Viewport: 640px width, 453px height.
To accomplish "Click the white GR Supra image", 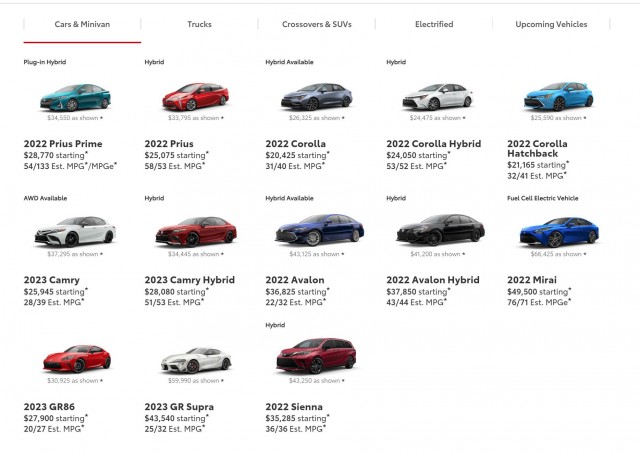I will [196, 360].
